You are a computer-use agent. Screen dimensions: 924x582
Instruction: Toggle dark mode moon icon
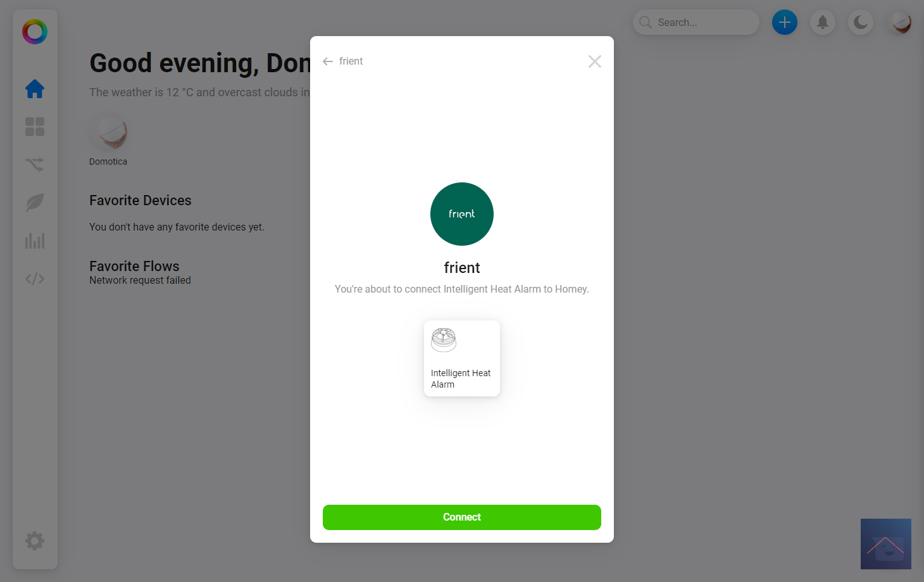pyautogui.click(x=861, y=22)
